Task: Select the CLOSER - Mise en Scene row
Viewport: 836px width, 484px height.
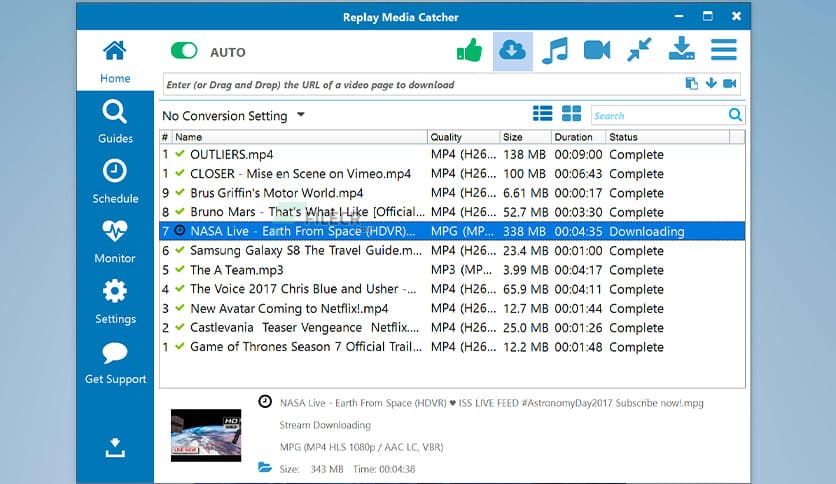Action: [x=452, y=174]
